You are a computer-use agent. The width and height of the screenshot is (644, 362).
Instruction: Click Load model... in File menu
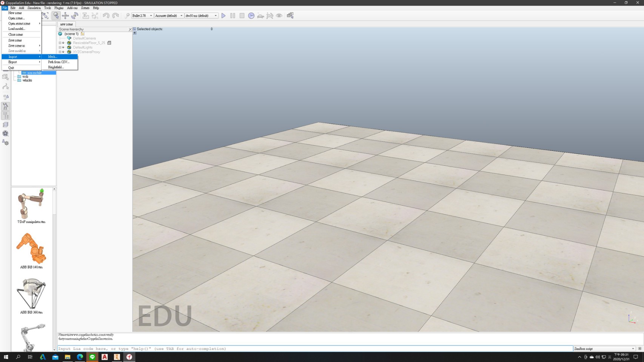pyautogui.click(x=22, y=29)
